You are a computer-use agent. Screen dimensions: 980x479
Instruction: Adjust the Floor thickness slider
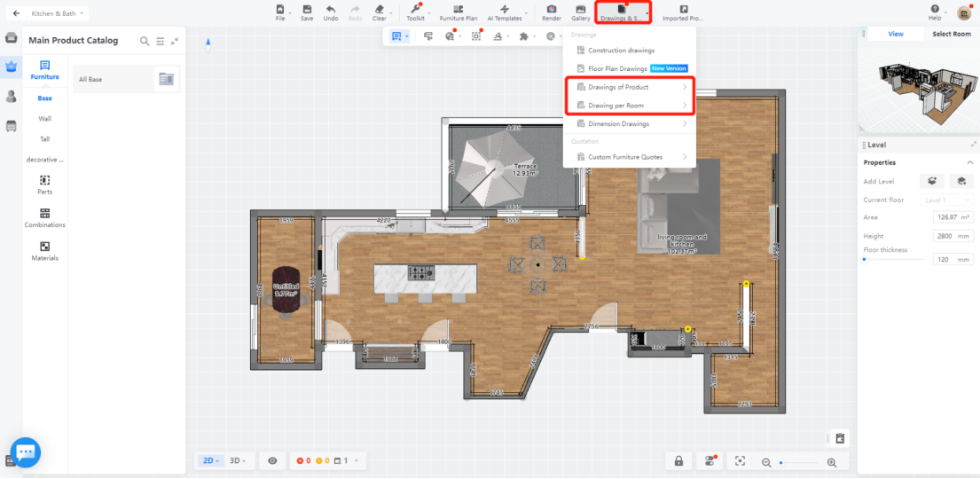point(865,259)
